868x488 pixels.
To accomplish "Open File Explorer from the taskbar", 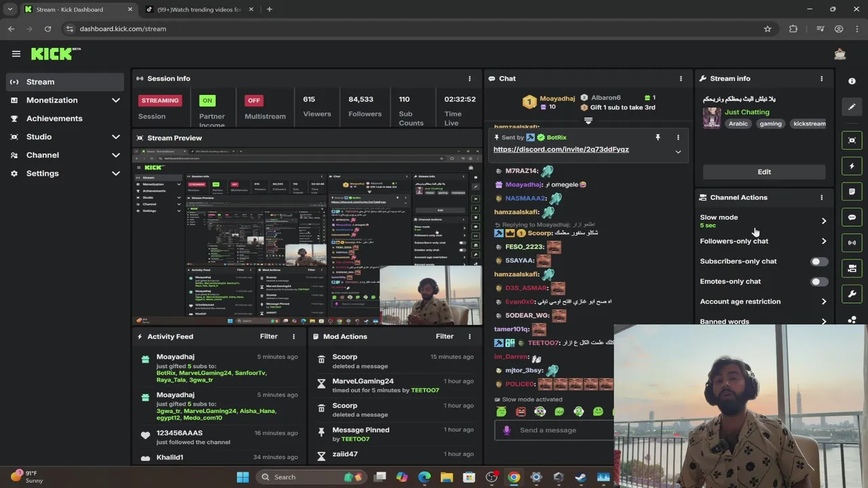I will click(x=447, y=477).
